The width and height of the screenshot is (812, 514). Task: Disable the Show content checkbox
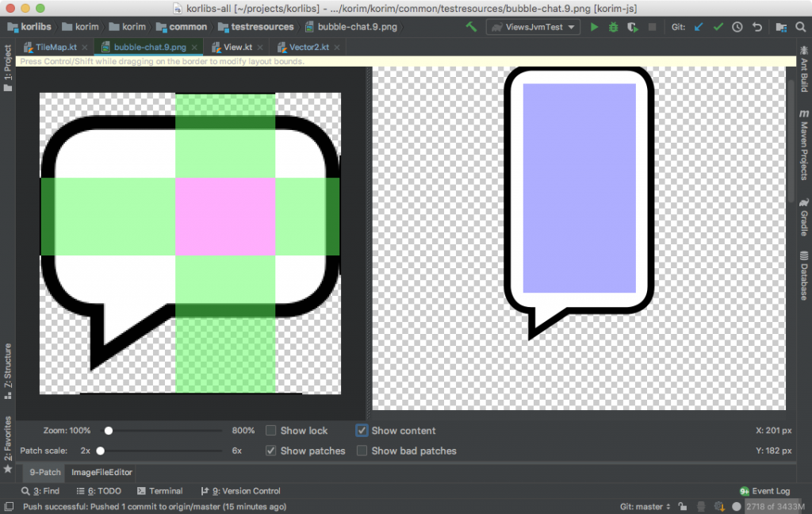coord(362,431)
